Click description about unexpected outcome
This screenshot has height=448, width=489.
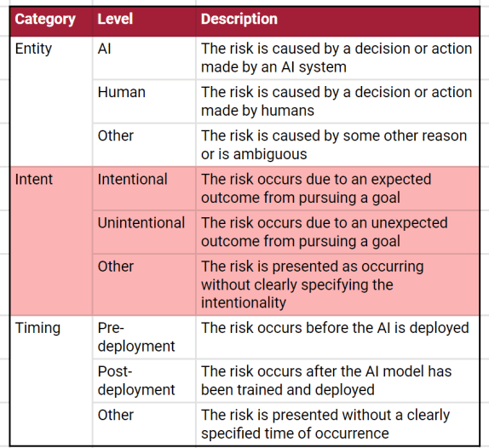tap(337, 232)
